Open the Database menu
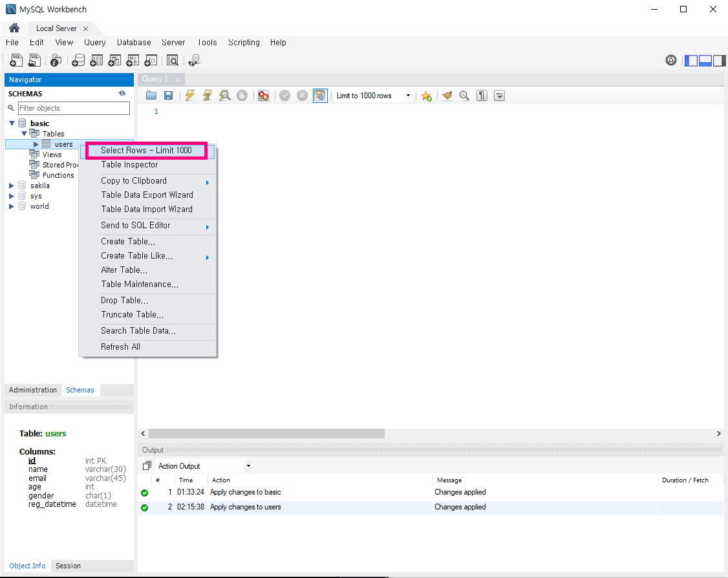Screen dimensions: 728x578 pos(134,42)
